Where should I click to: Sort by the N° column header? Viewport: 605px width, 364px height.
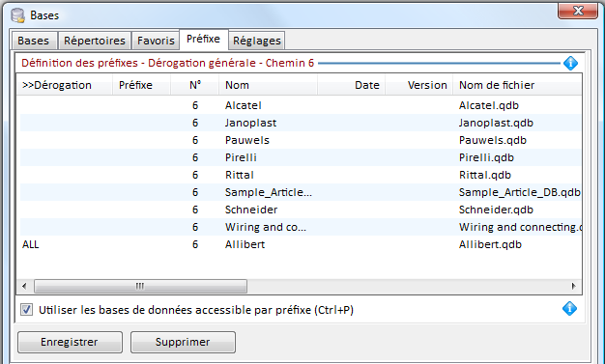[x=195, y=85]
